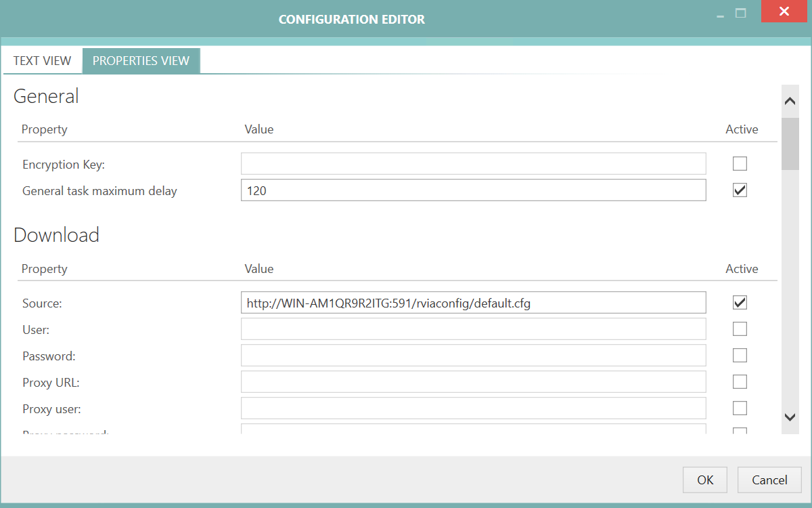Uncheck the Source active checkbox
The image size is (812, 508).
tap(740, 302)
